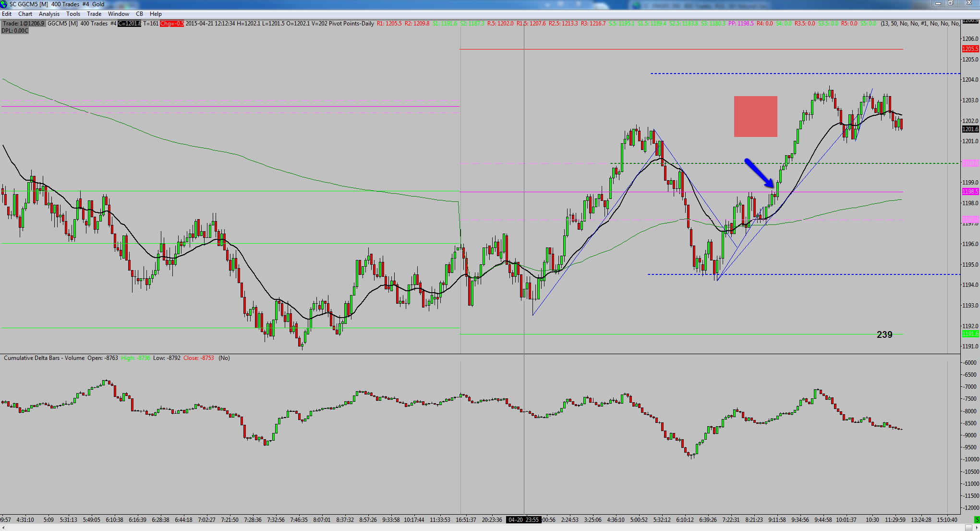Image resolution: width=980 pixels, height=531 pixels.
Task: Click the 'S1: 1191.6' pivot value
Action: (x=445, y=24)
